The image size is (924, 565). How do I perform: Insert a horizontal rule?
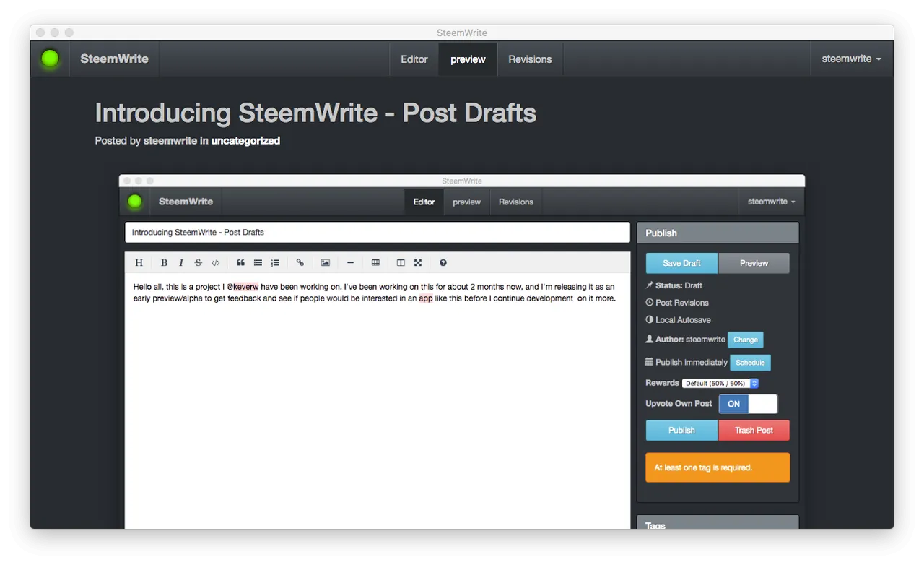[351, 263]
